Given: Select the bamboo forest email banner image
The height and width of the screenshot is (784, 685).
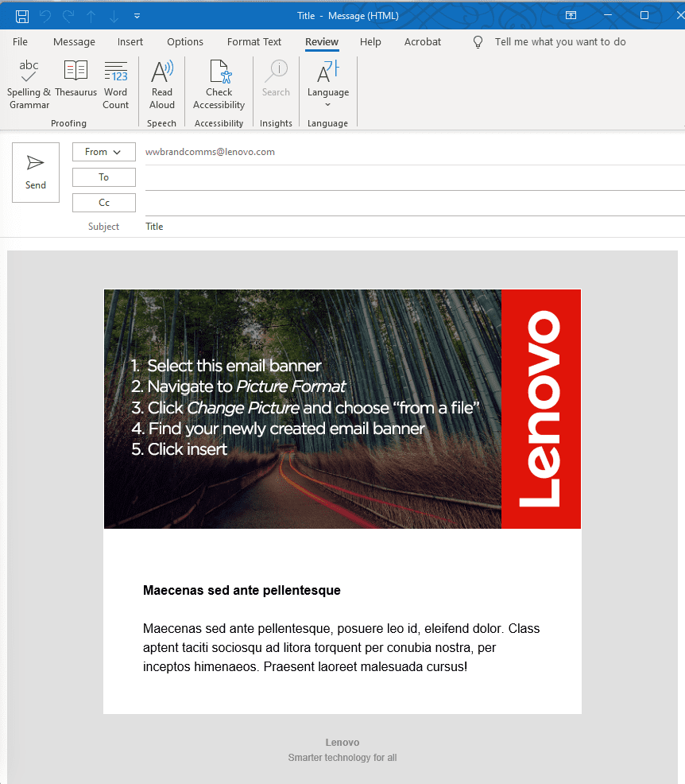Looking at the screenshot, I should (303, 409).
